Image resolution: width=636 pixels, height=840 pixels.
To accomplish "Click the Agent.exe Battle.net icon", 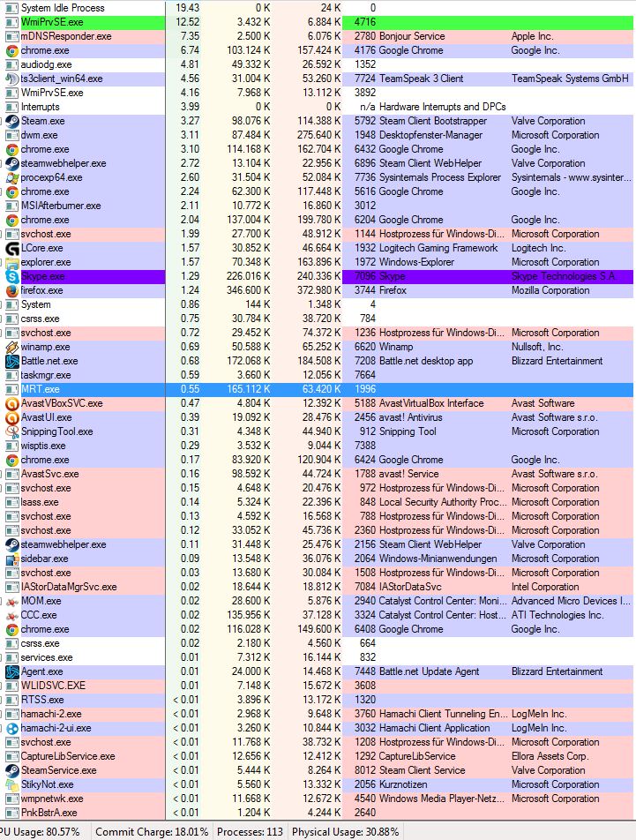I will point(11,671).
